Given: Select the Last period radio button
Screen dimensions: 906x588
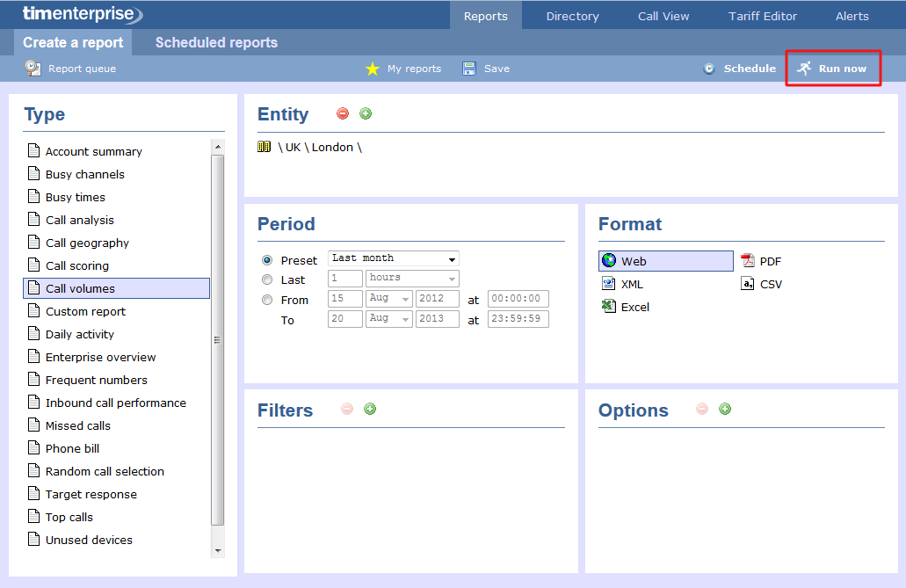Looking at the screenshot, I should 267,279.
